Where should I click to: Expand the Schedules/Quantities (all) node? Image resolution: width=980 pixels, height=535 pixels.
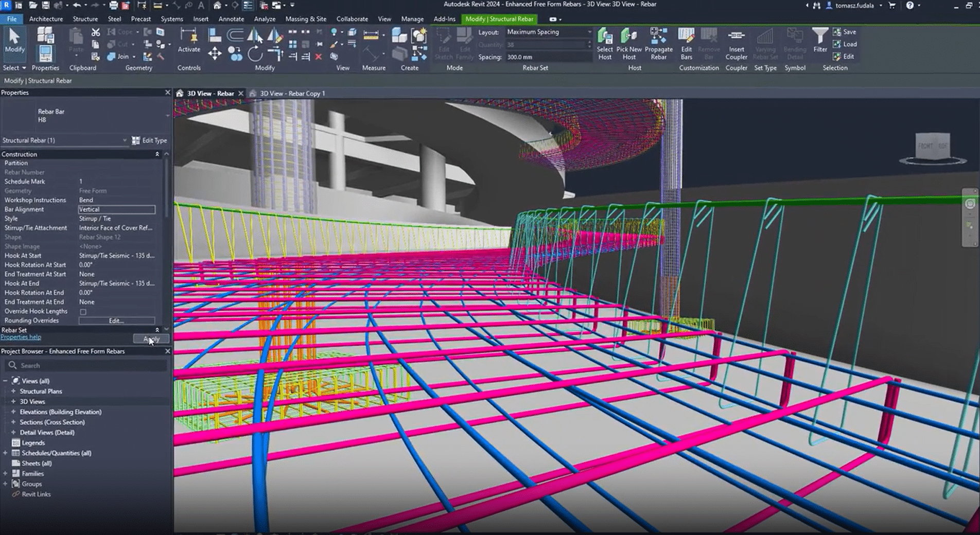5,453
